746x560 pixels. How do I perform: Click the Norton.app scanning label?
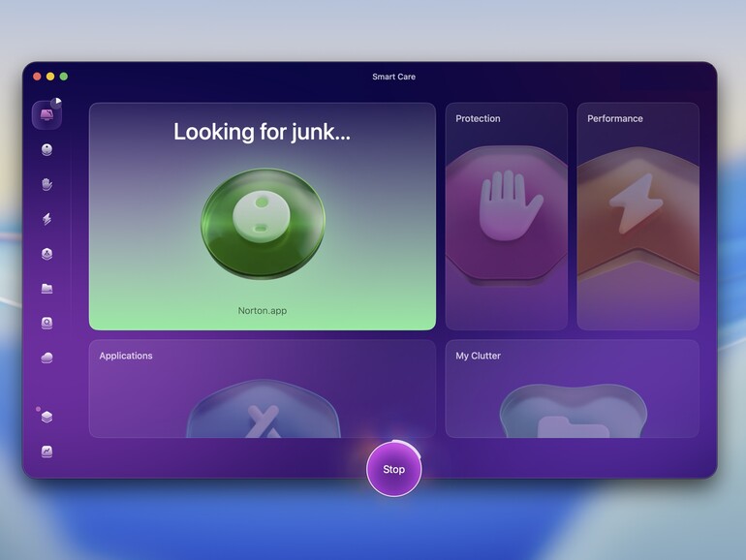tap(263, 311)
